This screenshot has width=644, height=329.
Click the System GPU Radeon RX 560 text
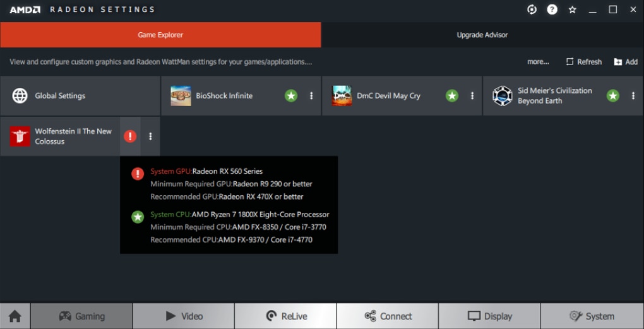[x=206, y=171]
